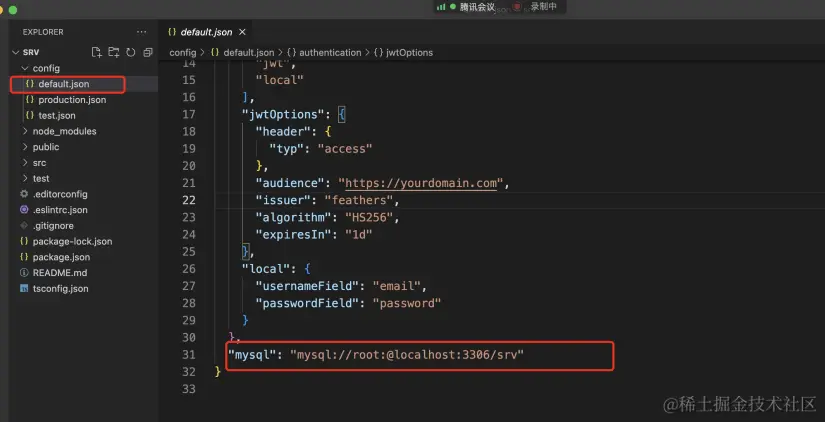This screenshot has height=422, width=825.
Task: Click line number 22 in the gutter
Action: click(x=188, y=200)
